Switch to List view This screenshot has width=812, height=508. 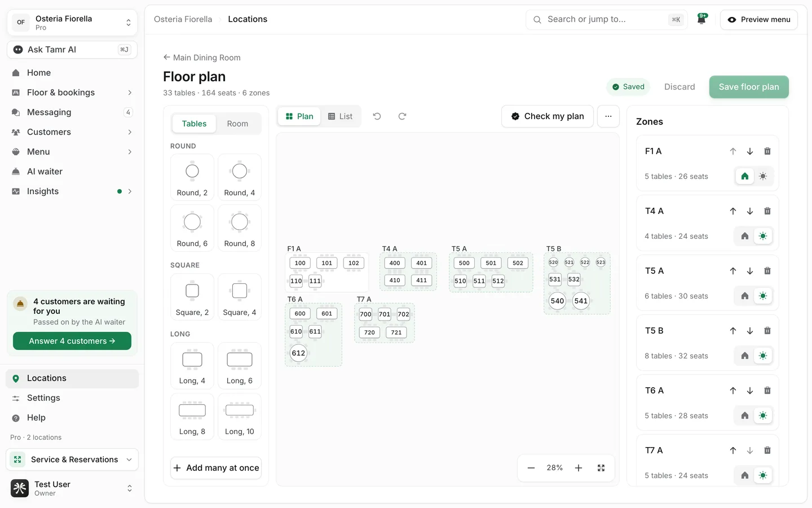click(340, 116)
